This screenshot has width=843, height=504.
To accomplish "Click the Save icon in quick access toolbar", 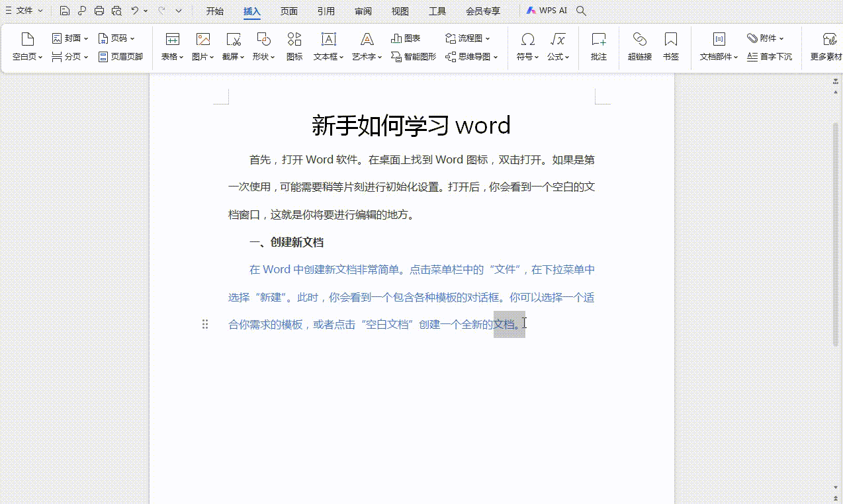I will 64,11.
